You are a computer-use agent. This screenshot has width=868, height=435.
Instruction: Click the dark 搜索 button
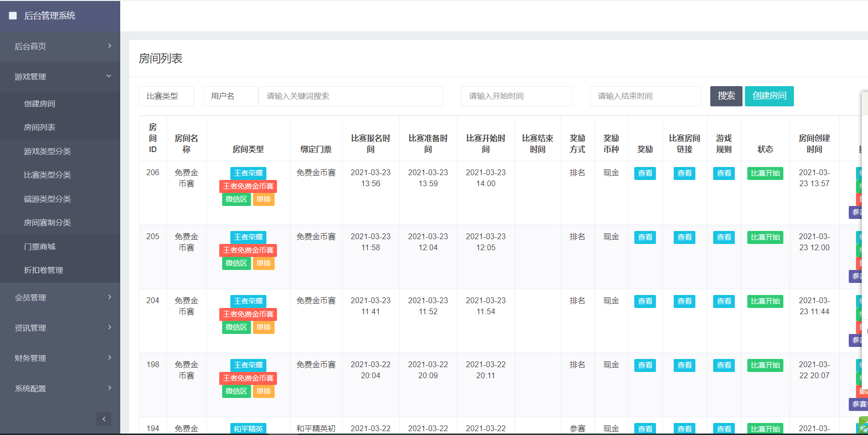pyautogui.click(x=726, y=96)
